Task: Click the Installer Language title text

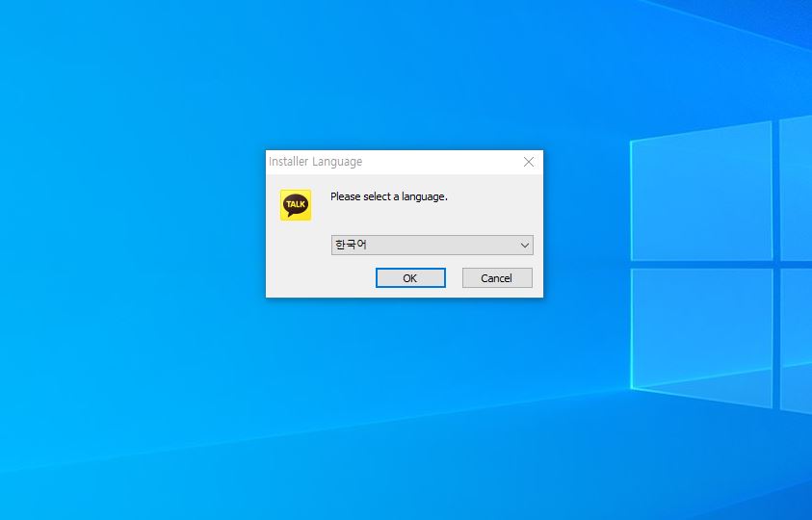Action: 315,162
